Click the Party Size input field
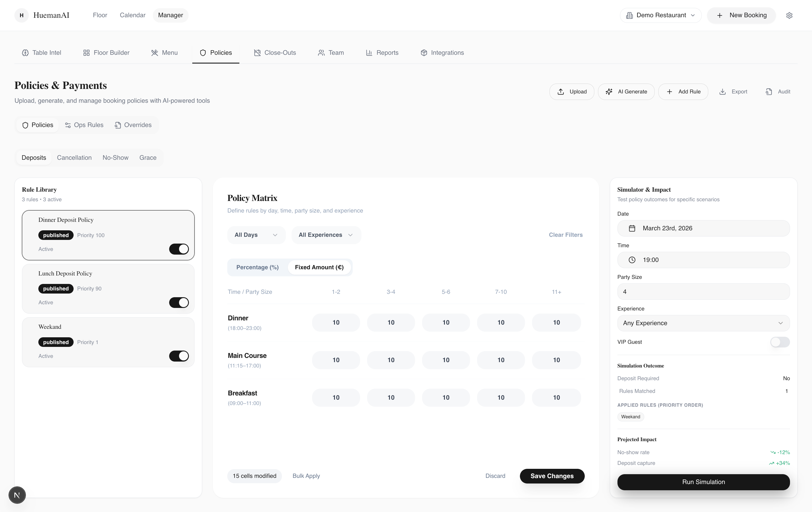The image size is (812, 512). (703, 292)
